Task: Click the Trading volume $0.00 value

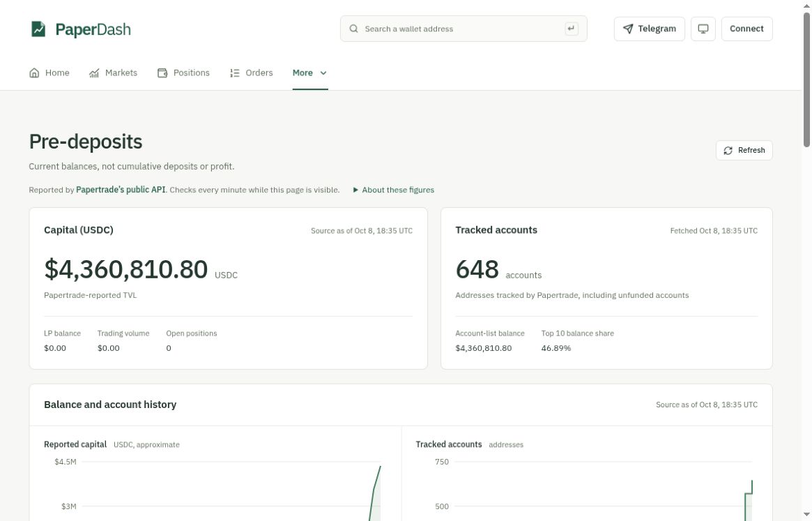Action: point(108,348)
